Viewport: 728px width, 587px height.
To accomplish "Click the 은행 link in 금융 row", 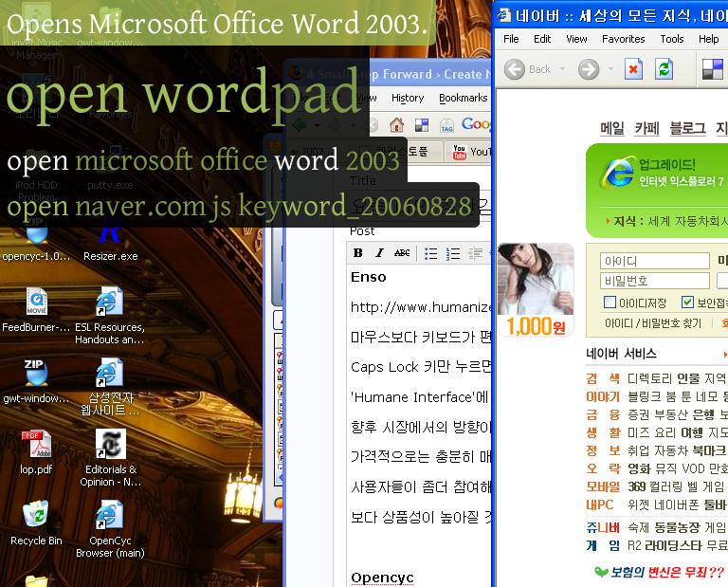I will pos(703,413).
